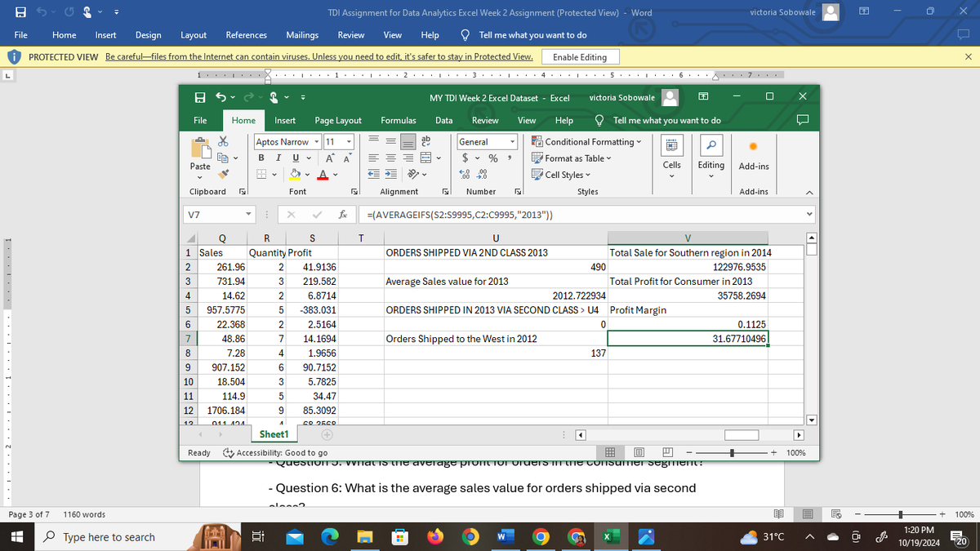Click the formula bar Cancel X icon

291,216
